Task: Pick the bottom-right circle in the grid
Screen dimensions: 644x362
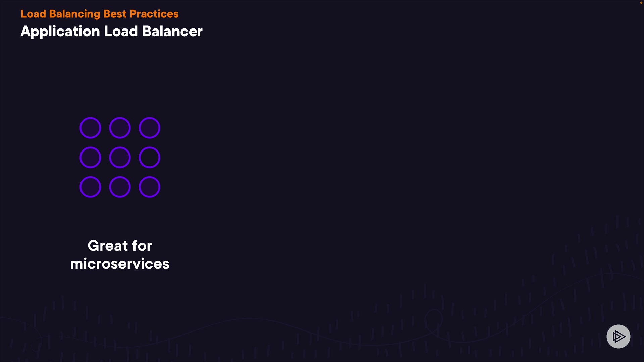Action: [149, 187]
